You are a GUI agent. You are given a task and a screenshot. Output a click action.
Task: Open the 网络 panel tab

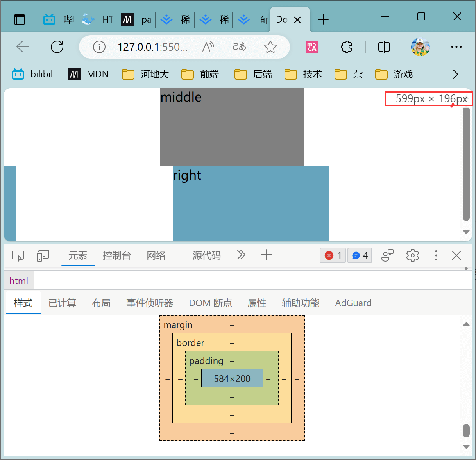coord(156,255)
